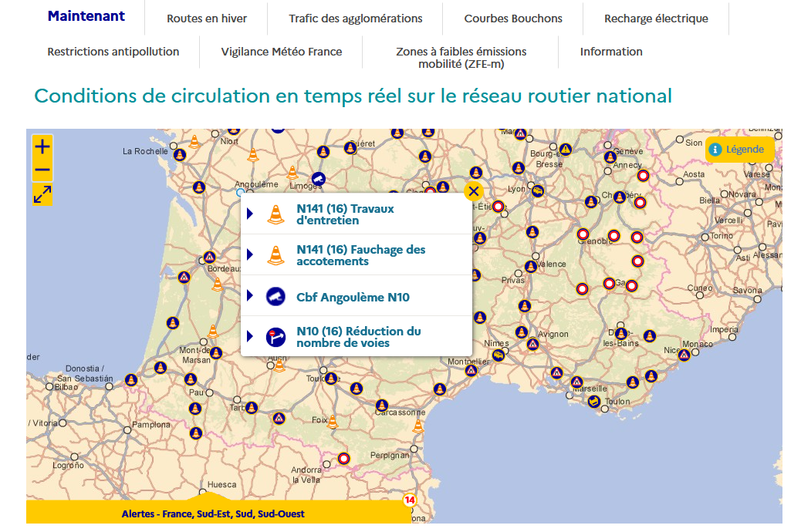The width and height of the screenshot is (801, 532).
Task: Click lane reduction icon for N10 entry
Action: point(275,337)
